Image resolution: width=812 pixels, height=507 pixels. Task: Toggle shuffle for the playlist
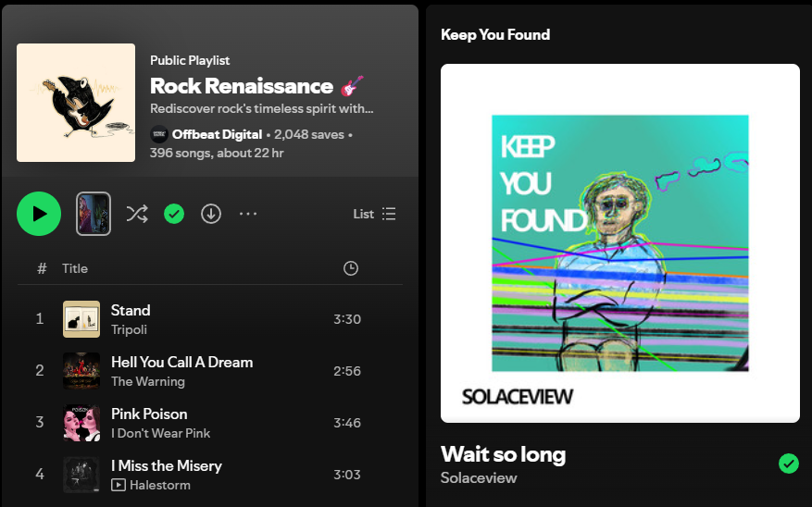pyautogui.click(x=136, y=214)
